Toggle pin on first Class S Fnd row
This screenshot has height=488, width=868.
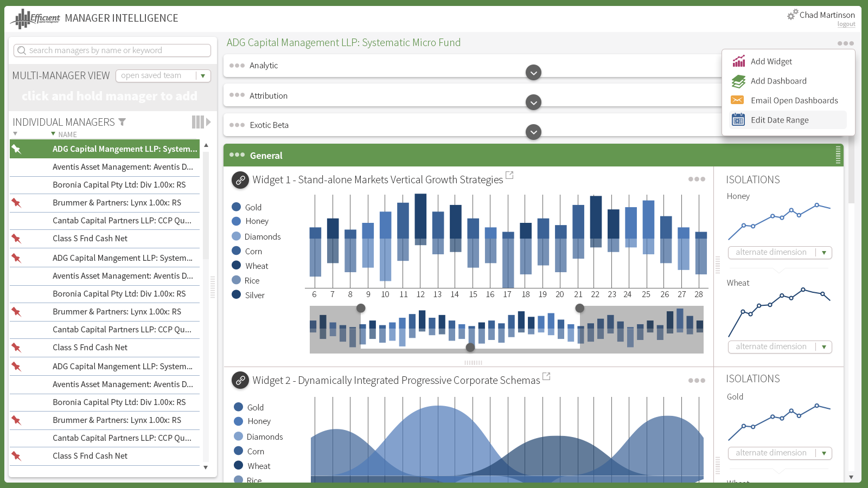tap(16, 239)
